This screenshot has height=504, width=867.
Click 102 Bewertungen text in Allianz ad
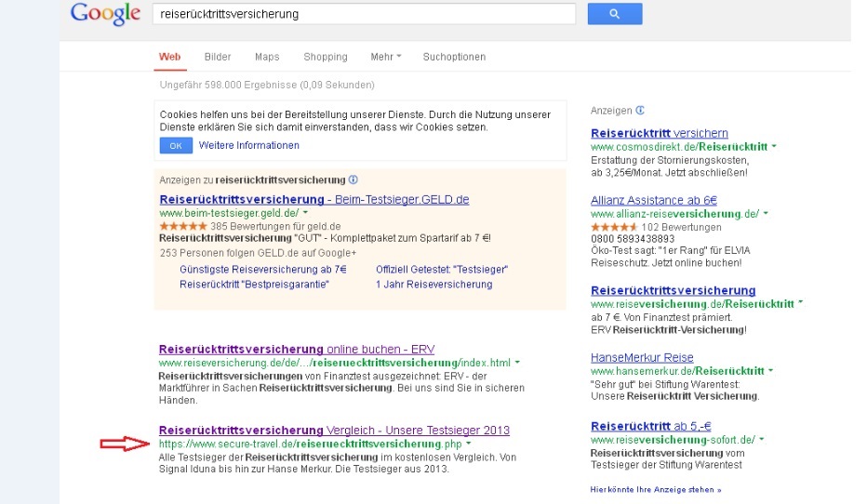pos(681,227)
